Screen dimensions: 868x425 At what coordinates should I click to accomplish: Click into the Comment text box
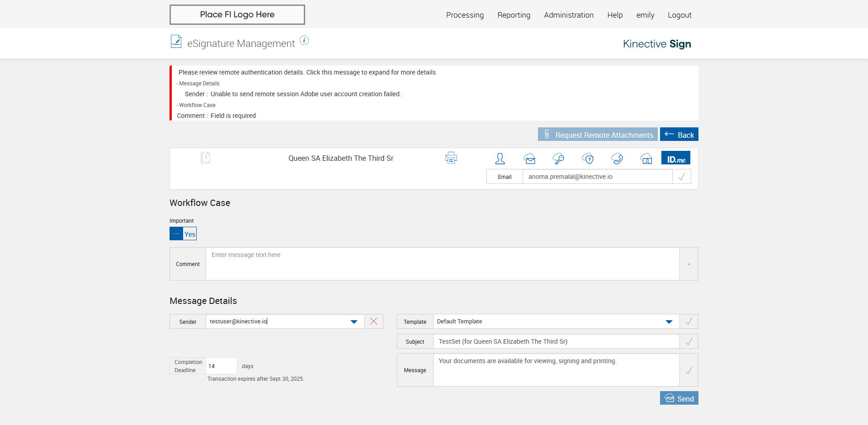442,264
